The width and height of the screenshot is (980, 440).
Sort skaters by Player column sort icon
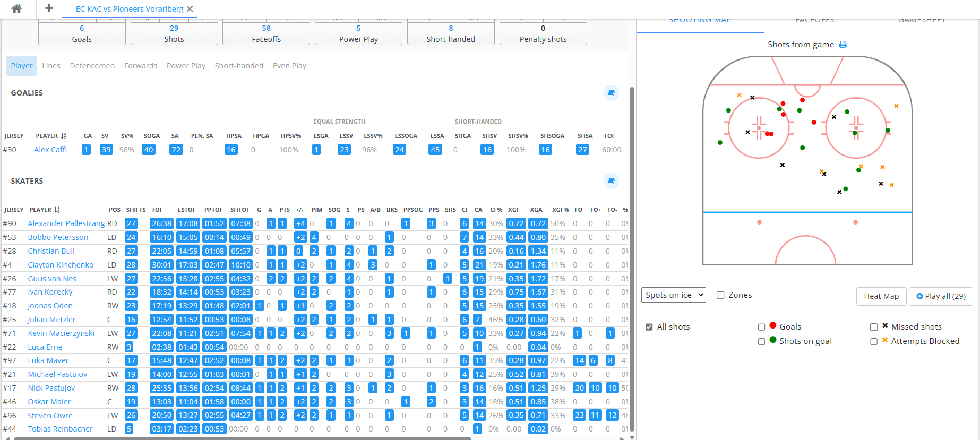point(57,210)
